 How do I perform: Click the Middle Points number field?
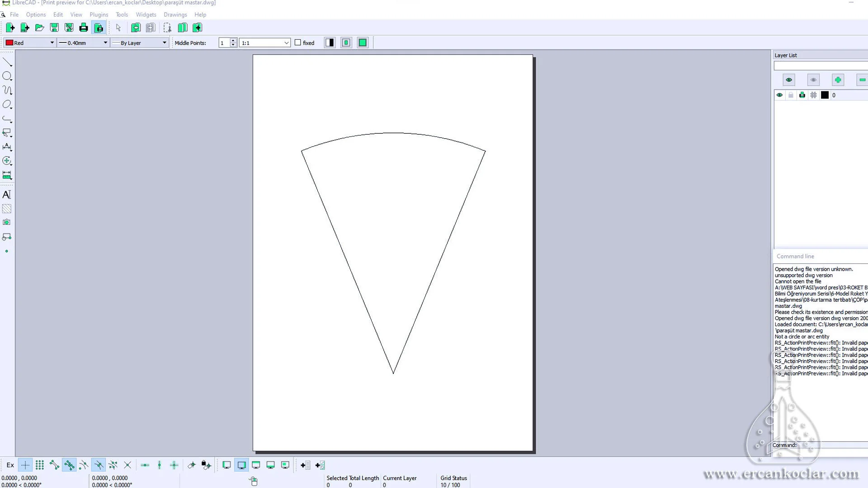click(224, 43)
